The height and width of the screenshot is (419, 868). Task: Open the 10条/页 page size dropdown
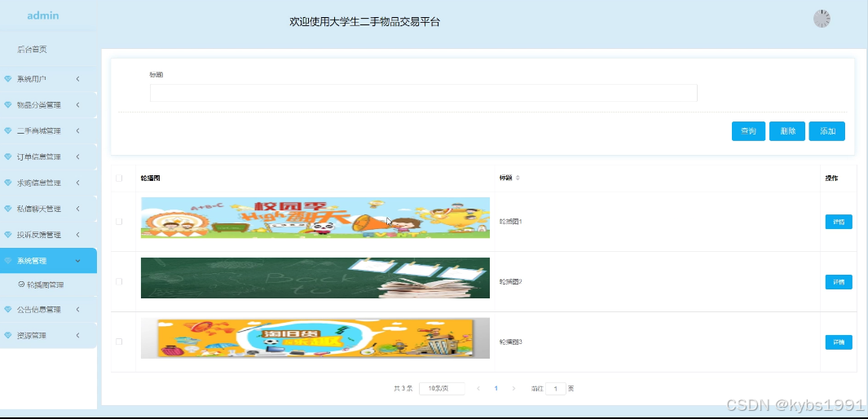point(442,389)
